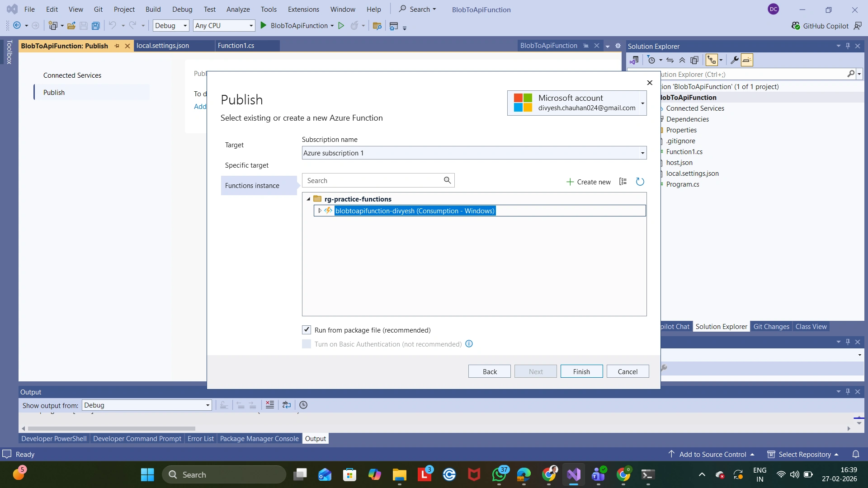Open the Subscription name dropdown
The height and width of the screenshot is (488, 868).
(x=474, y=153)
